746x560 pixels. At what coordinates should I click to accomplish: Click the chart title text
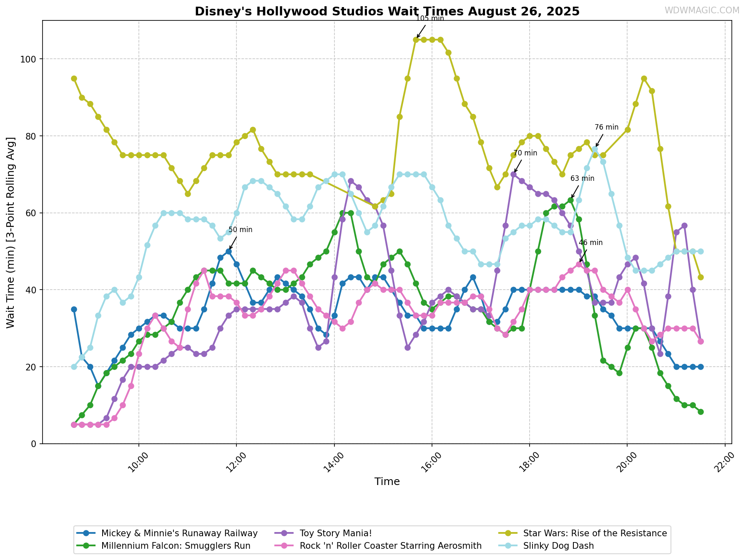coord(387,11)
